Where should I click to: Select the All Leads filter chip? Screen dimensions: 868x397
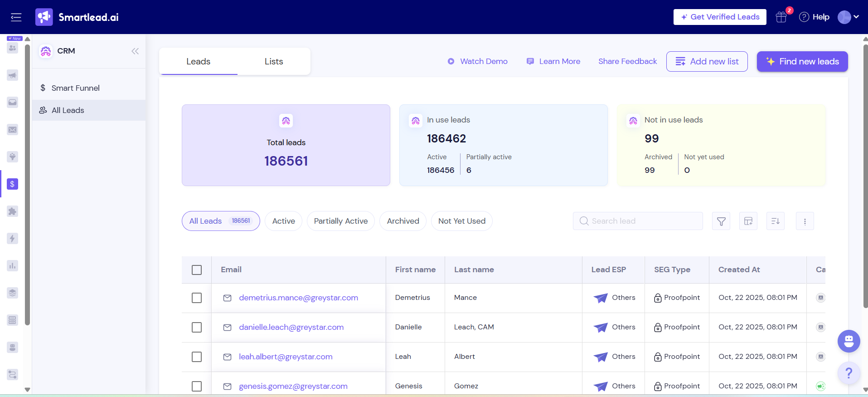click(x=221, y=221)
